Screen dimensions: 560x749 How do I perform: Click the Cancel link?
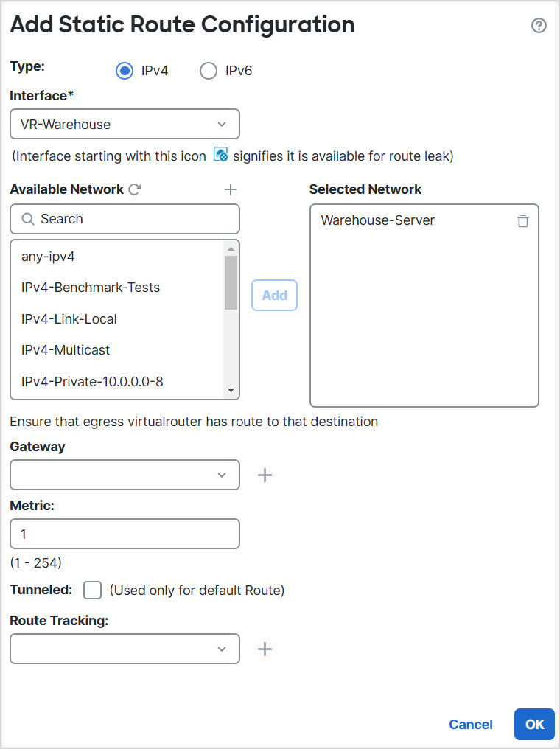click(x=470, y=725)
